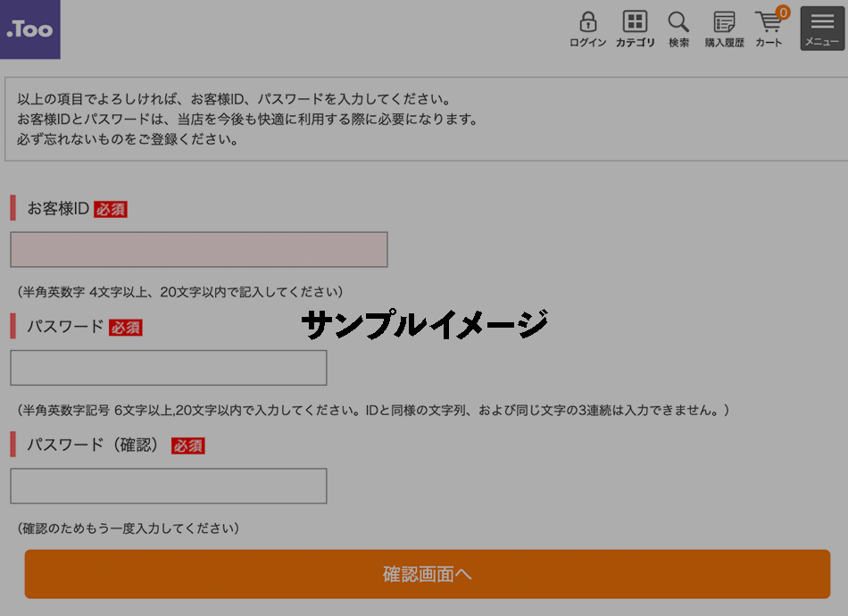Click the 4文字以上、20文字以内 hint under ID field
This screenshot has width=848, height=616.
coord(180,292)
